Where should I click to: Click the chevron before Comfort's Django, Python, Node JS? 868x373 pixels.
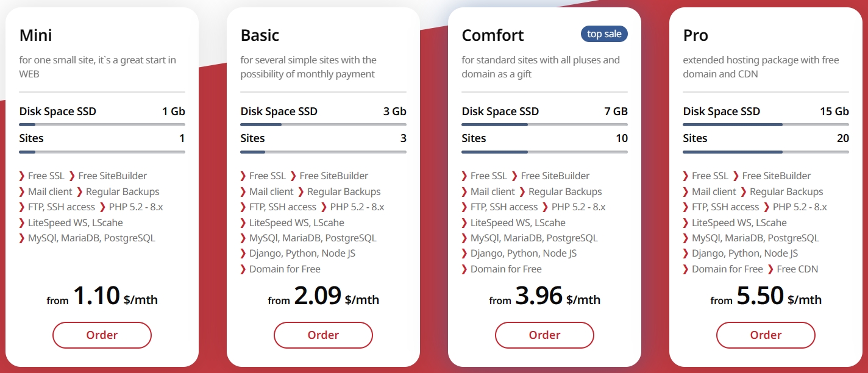464,254
